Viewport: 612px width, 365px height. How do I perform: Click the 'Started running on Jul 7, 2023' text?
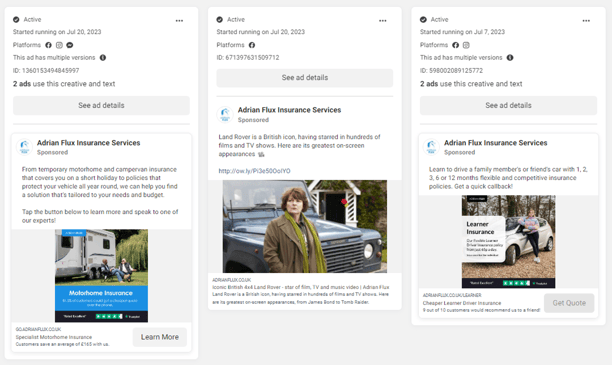(x=462, y=32)
